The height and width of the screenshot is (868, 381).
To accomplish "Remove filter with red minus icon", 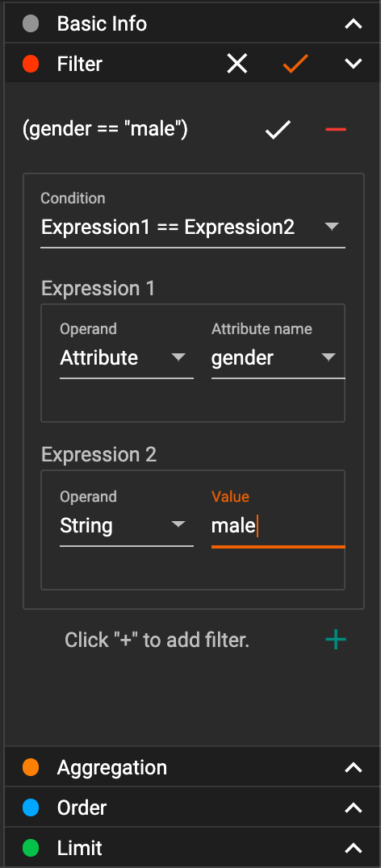I will [336, 130].
